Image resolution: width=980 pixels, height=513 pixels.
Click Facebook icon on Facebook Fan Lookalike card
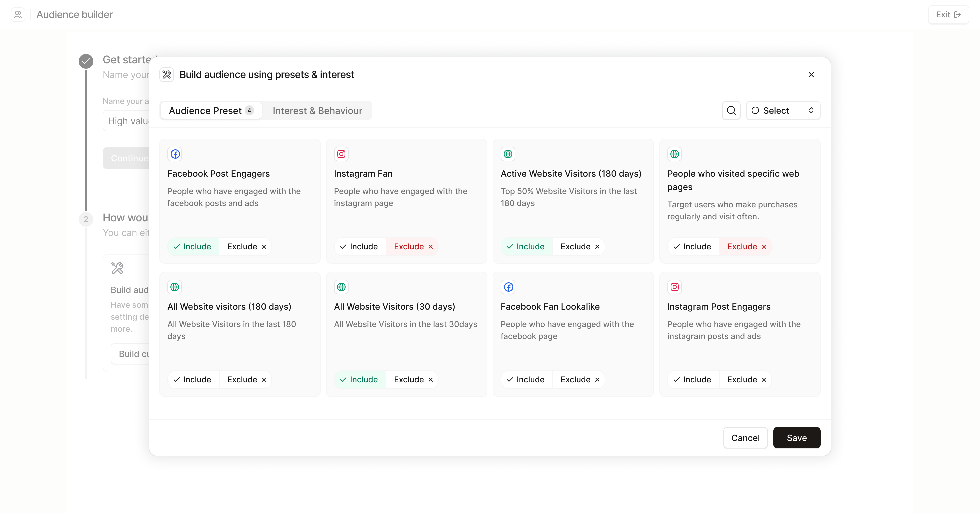(x=508, y=287)
